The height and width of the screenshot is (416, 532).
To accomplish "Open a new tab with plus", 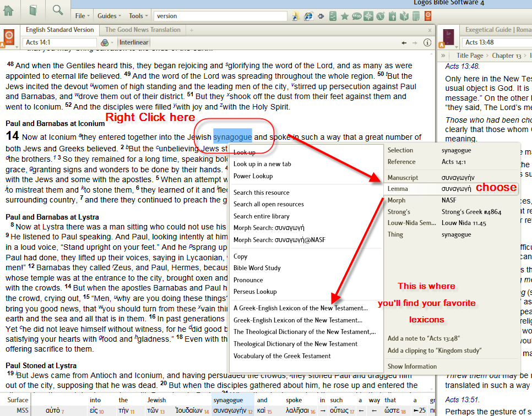I will (192, 30).
